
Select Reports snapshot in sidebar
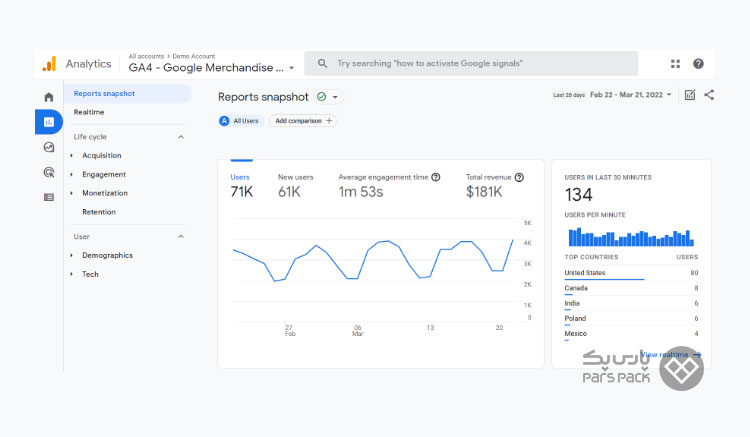click(127, 94)
